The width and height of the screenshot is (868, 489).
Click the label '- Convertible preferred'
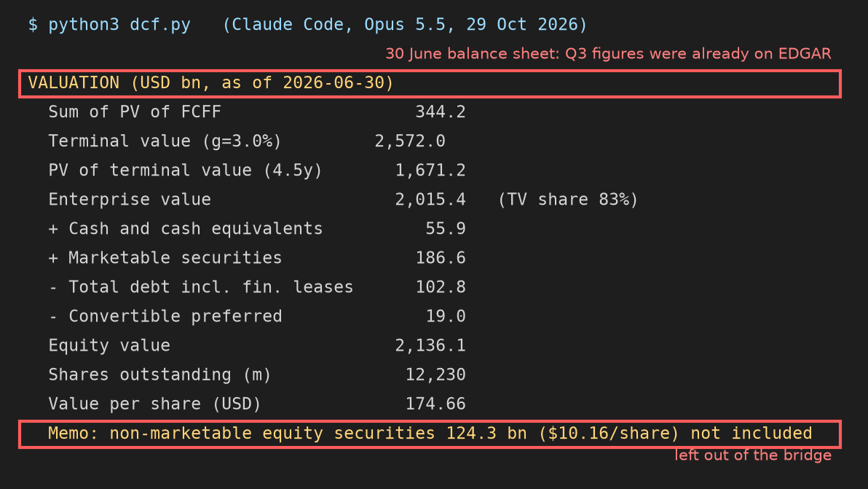click(x=165, y=316)
